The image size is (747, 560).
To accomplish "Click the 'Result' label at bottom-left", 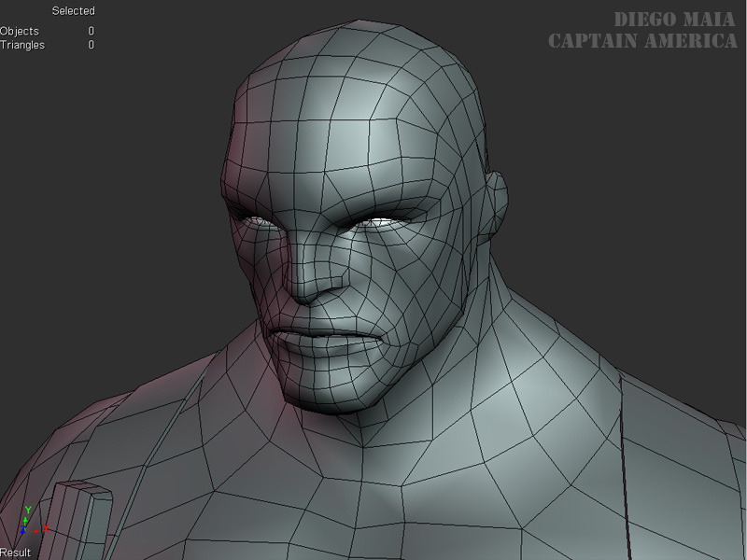I will pyautogui.click(x=15, y=553).
